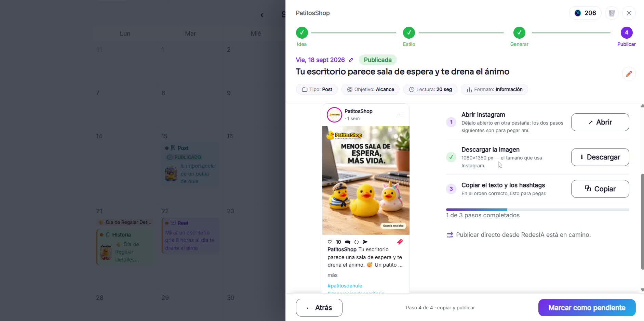Image resolution: width=644 pixels, height=321 pixels.
Task: Click the Formato: Información chip
Action: pos(494,89)
